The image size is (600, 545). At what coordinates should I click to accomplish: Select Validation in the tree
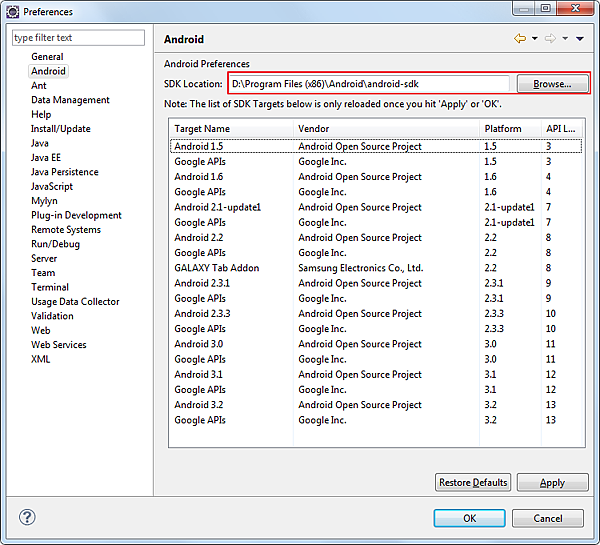point(52,316)
